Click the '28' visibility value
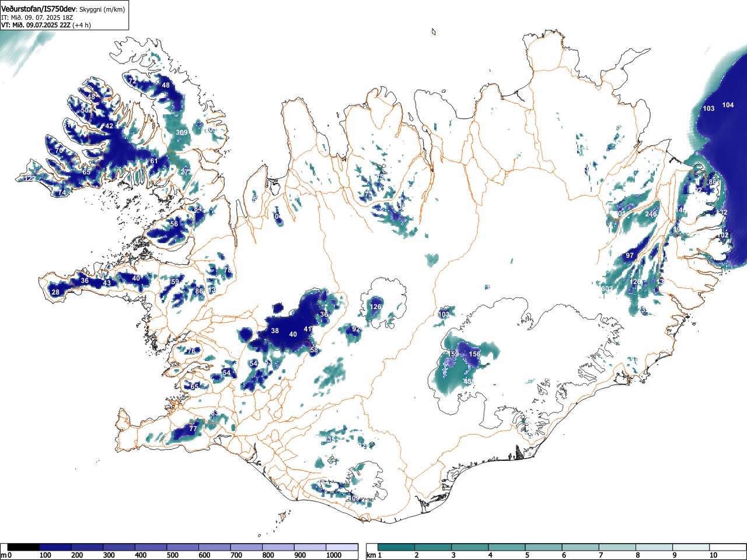The width and height of the screenshot is (747, 560). [55, 292]
